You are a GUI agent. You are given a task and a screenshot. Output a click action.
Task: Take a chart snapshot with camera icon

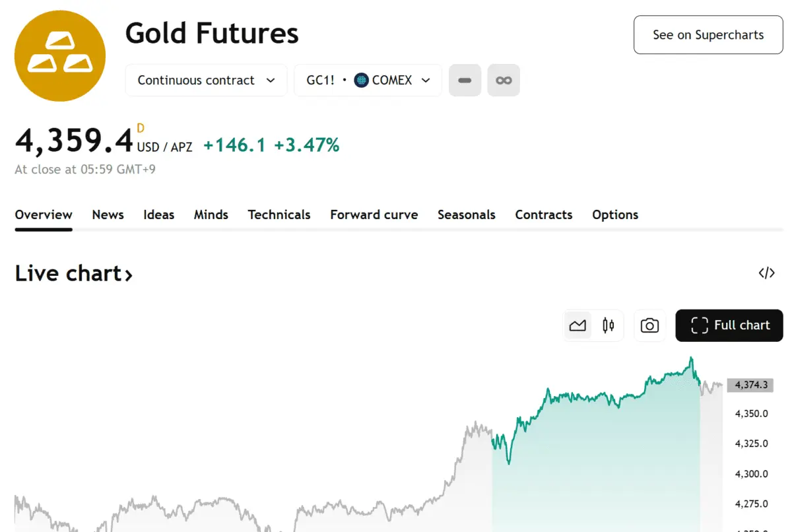(x=649, y=325)
